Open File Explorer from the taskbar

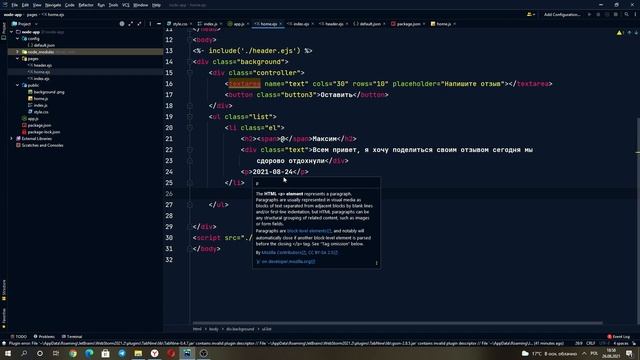(x=138, y=353)
